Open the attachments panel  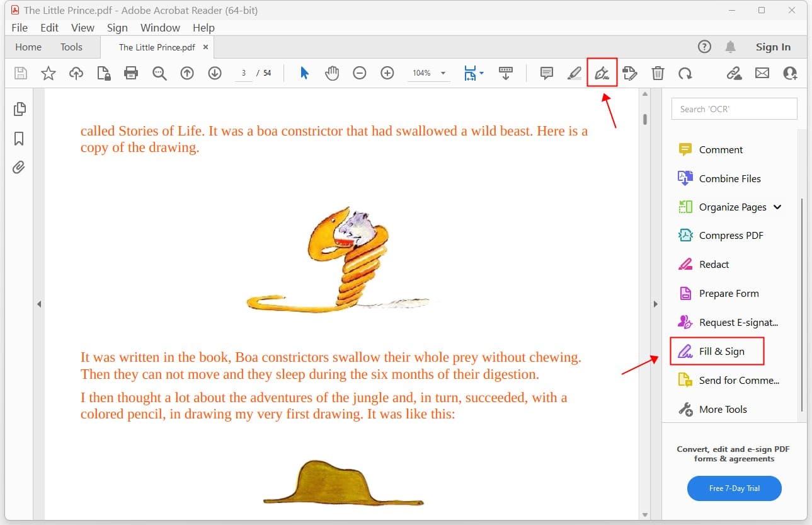[x=20, y=167]
